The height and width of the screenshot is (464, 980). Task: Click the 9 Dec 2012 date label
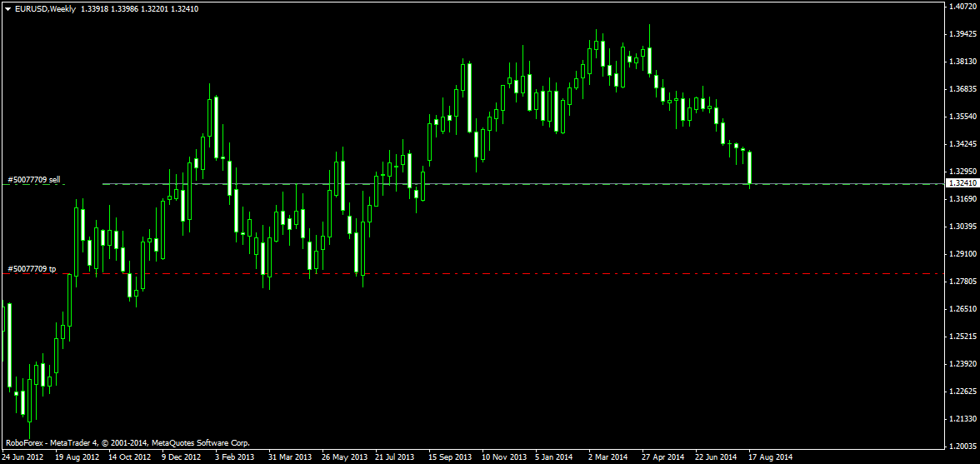(x=182, y=457)
